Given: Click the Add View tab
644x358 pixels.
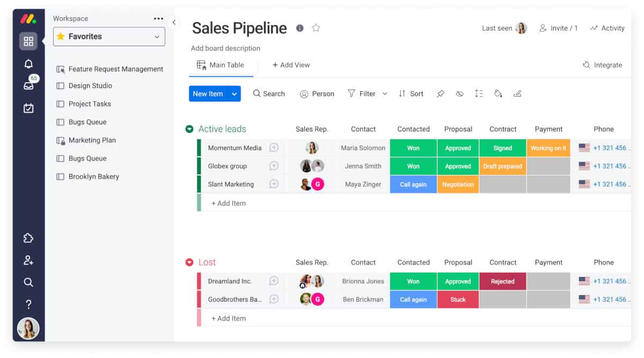Looking at the screenshot, I should [x=291, y=65].
